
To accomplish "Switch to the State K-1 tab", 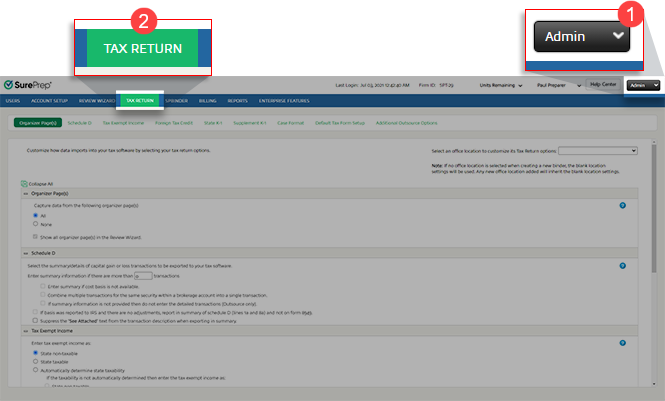I will (213, 123).
